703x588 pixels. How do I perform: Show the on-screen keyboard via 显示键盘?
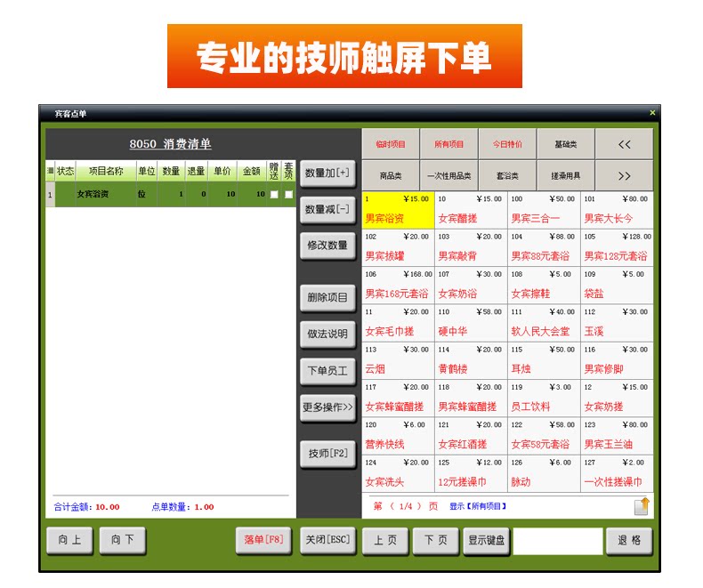486,541
